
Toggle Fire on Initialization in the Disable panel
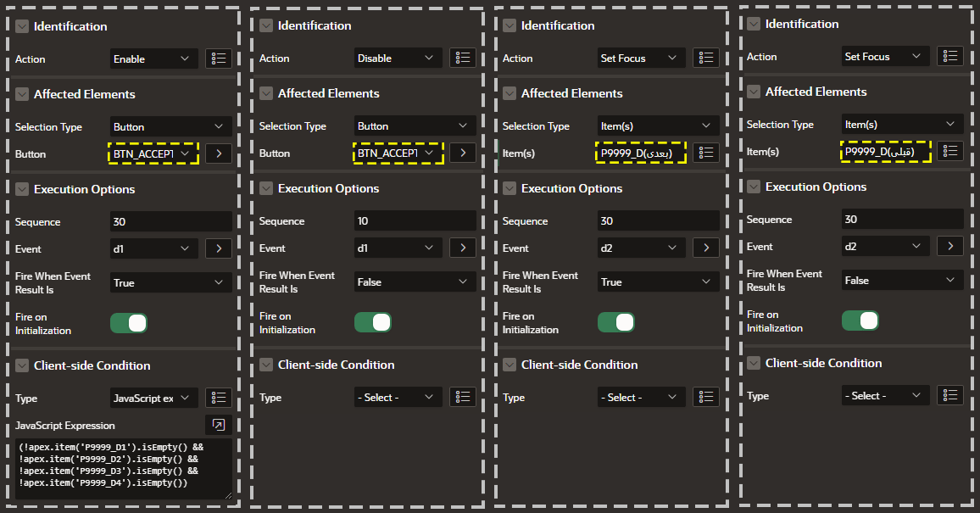[x=372, y=322]
